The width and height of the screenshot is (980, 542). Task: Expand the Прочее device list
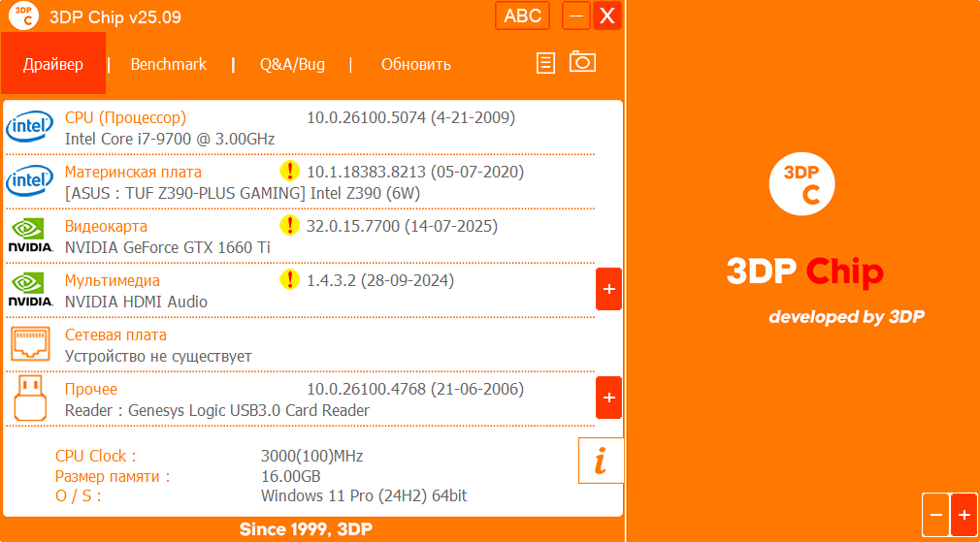(x=608, y=398)
